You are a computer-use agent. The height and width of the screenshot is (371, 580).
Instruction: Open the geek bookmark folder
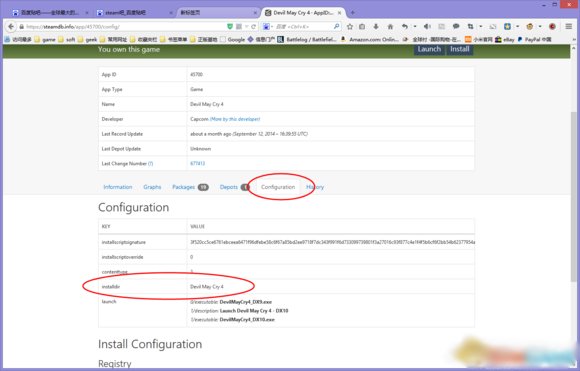coord(88,39)
